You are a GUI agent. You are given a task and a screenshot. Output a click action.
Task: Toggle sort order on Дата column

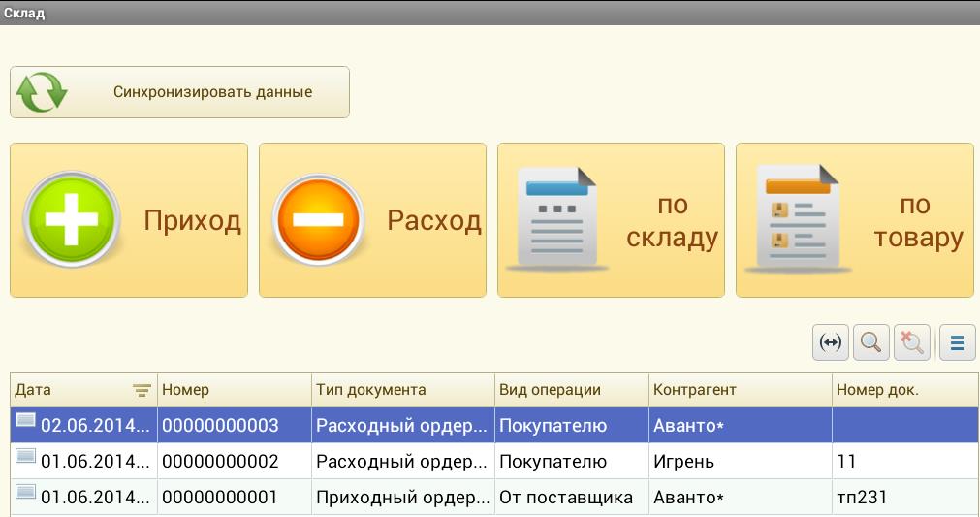point(142,390)
